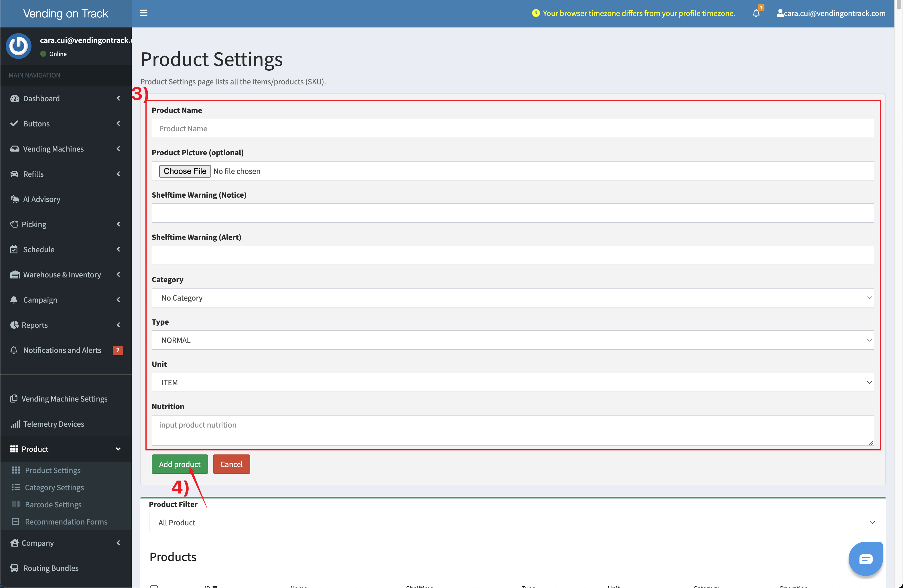Open the Unit dropdown showing ITEM

[x=512, y=382]
